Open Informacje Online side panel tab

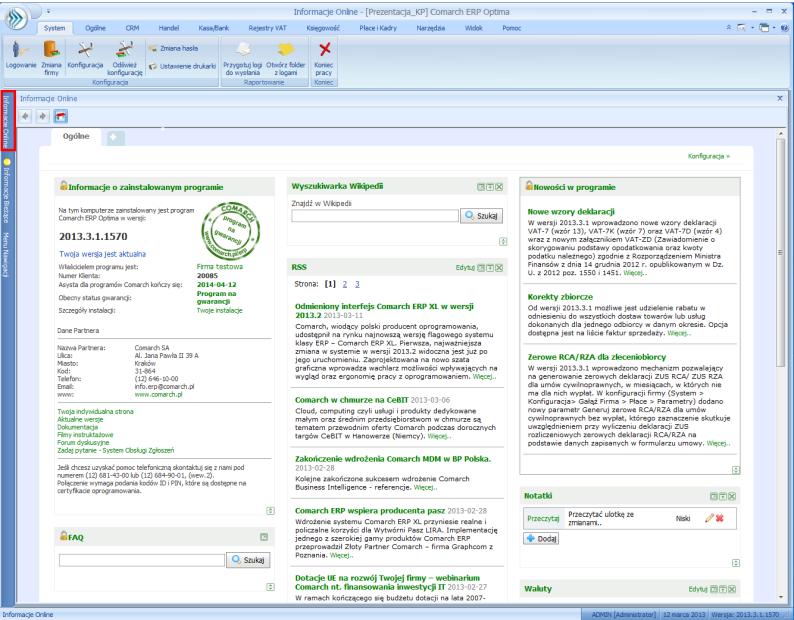[7, 121]
